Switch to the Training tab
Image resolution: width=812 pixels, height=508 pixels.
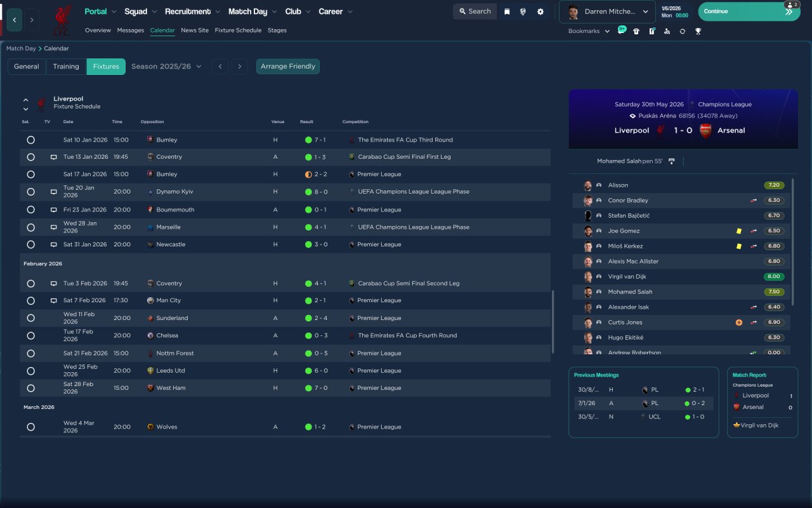66,66
